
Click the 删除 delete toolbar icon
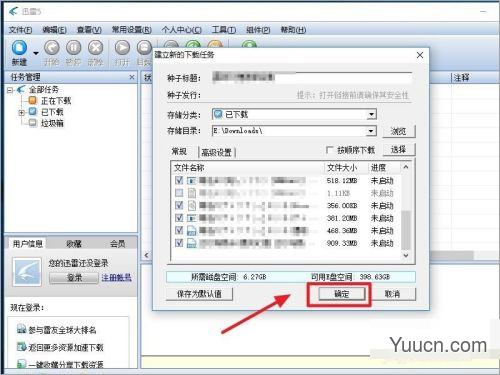click(95, 48)
